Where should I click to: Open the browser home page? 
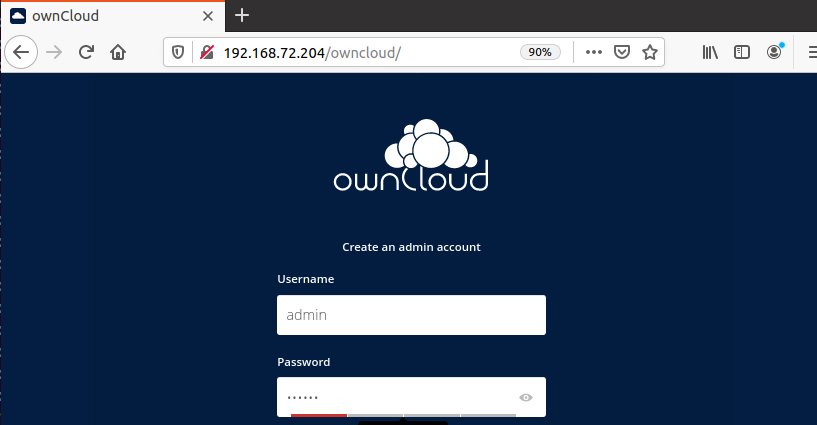tap(118, 52)
